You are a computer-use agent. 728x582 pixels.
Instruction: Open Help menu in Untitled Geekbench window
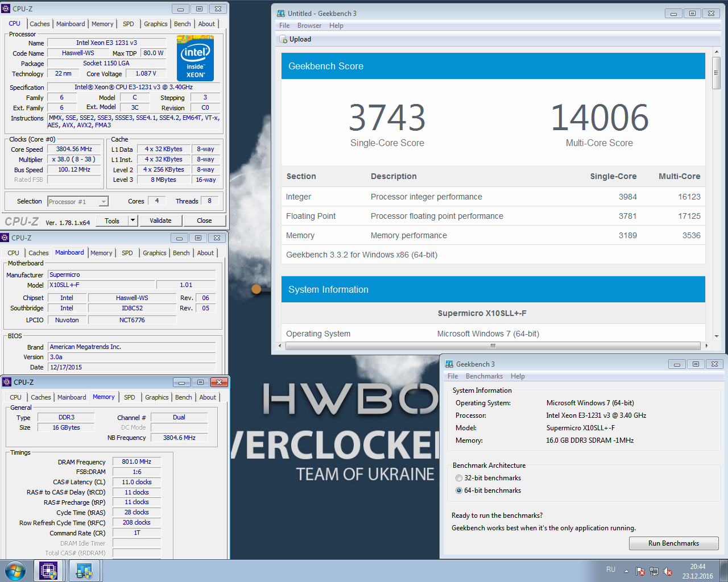pyautogui.click(x=336, y=26)
